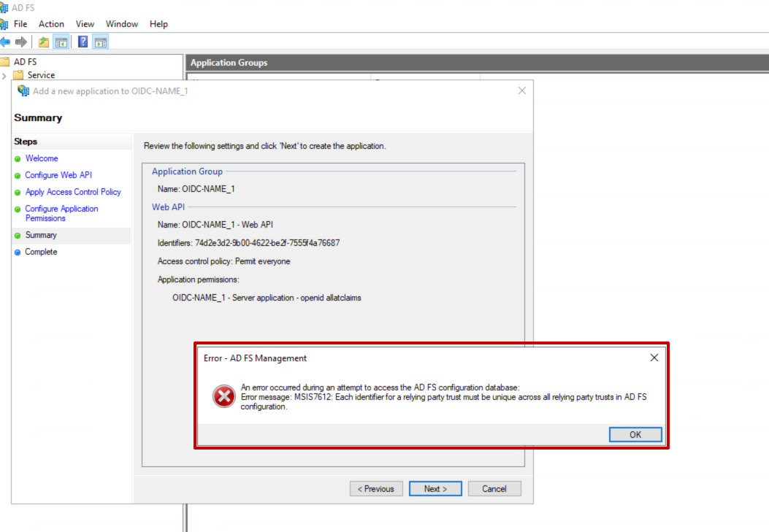The image size is (769, 532).
Task: Click Cancel in the wizard
Action: click(494, 488)
